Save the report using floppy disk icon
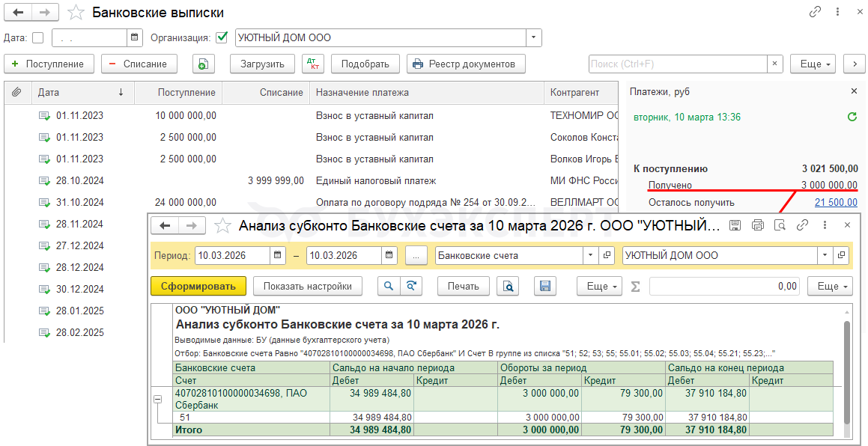 (x=545, y=286)
